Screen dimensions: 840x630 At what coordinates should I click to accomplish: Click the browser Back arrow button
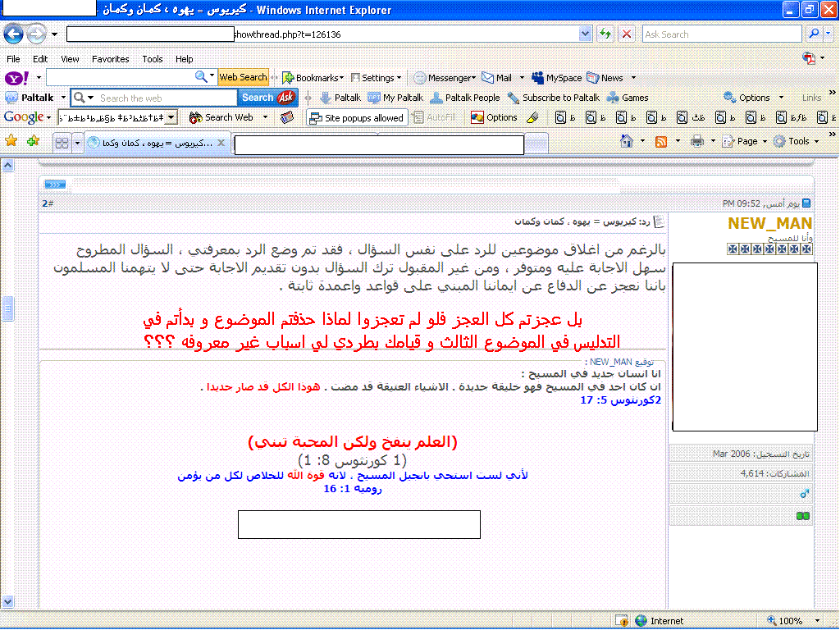click(14, 34)
